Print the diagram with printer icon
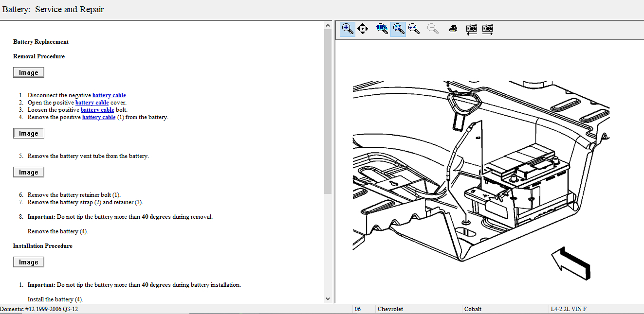This screenshot has width=644, height=314. [453, 29]
